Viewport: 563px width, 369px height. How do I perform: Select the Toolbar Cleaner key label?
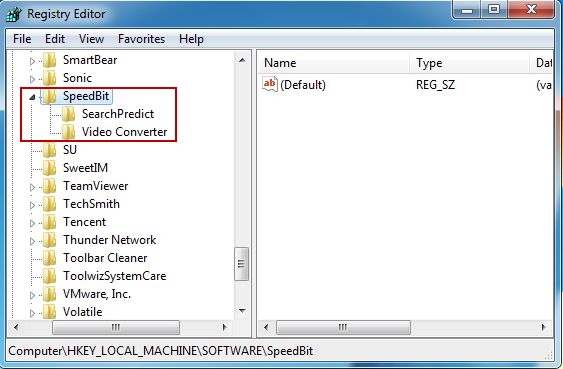click(x=105, y=258)
